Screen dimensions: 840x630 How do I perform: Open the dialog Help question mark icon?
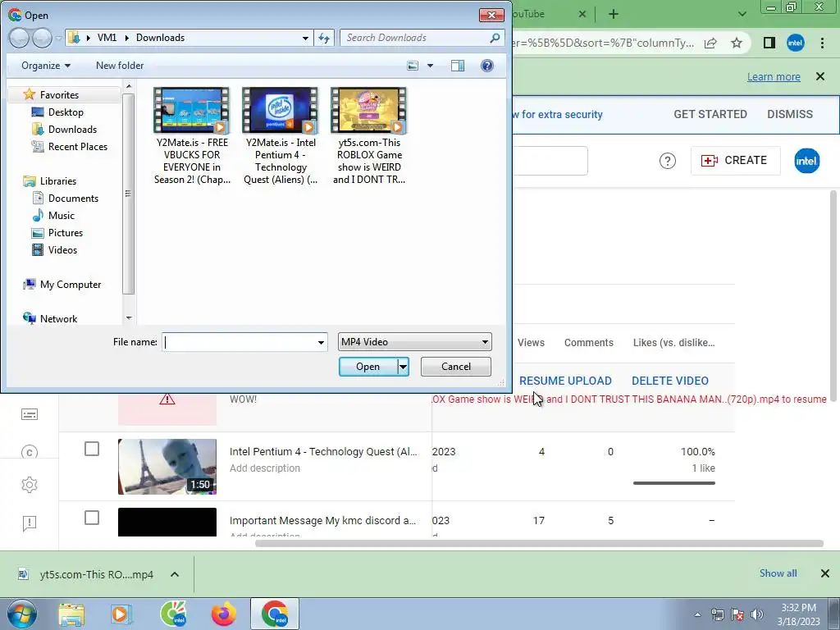tap(487, 66)
